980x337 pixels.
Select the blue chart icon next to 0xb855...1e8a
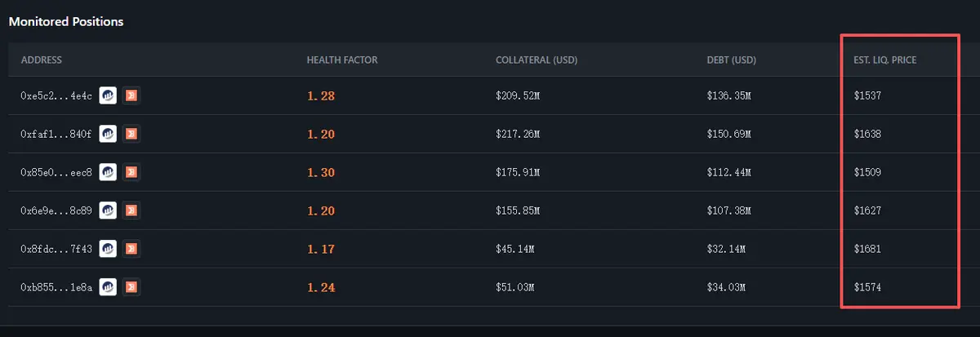point(108,287)
